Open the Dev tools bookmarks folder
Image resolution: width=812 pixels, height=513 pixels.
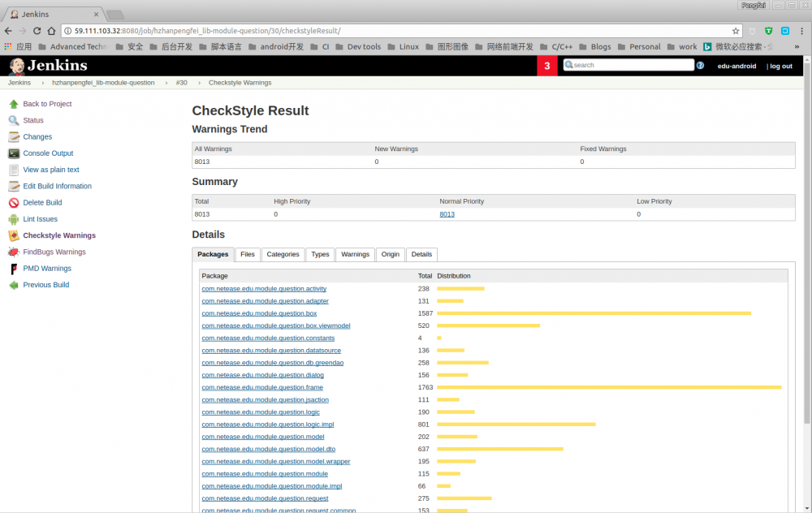(358, 46)
